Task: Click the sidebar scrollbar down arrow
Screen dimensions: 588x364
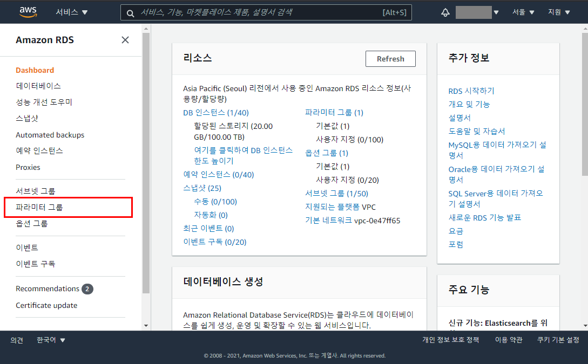Action: pos(146,326)
